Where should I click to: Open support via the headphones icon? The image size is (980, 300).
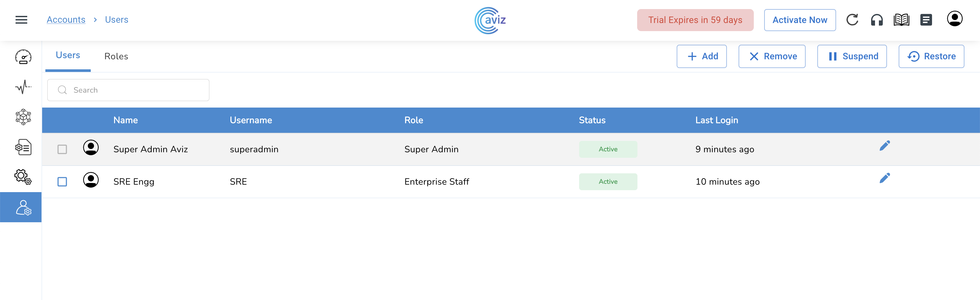tap(877, 20)
